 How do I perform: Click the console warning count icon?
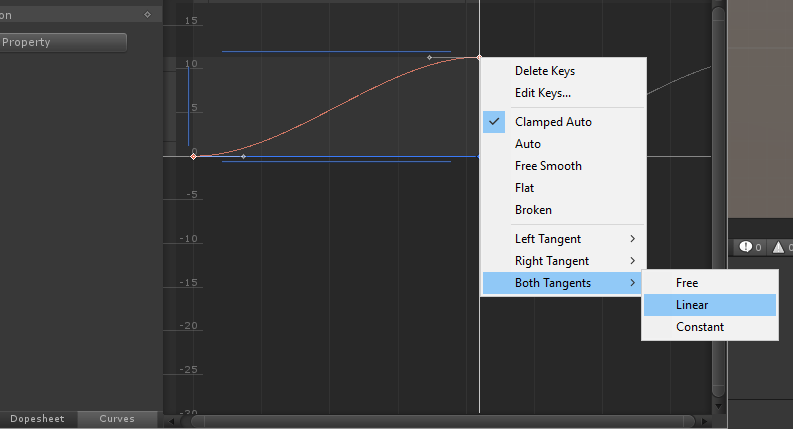click(777, 247)
